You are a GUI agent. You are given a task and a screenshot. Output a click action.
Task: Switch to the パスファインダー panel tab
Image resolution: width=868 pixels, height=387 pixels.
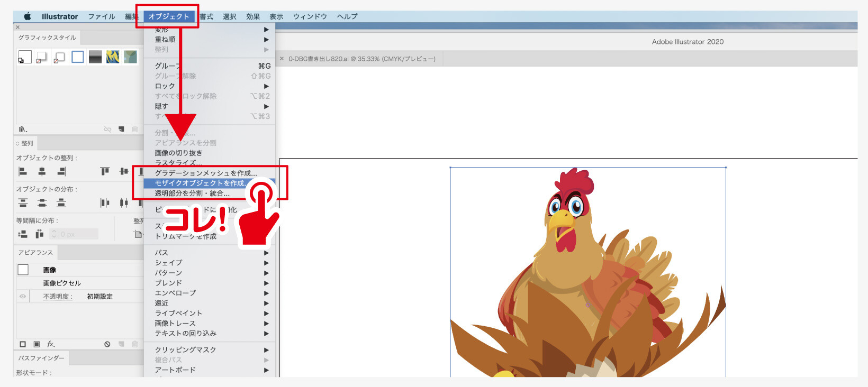pos(41,358)
